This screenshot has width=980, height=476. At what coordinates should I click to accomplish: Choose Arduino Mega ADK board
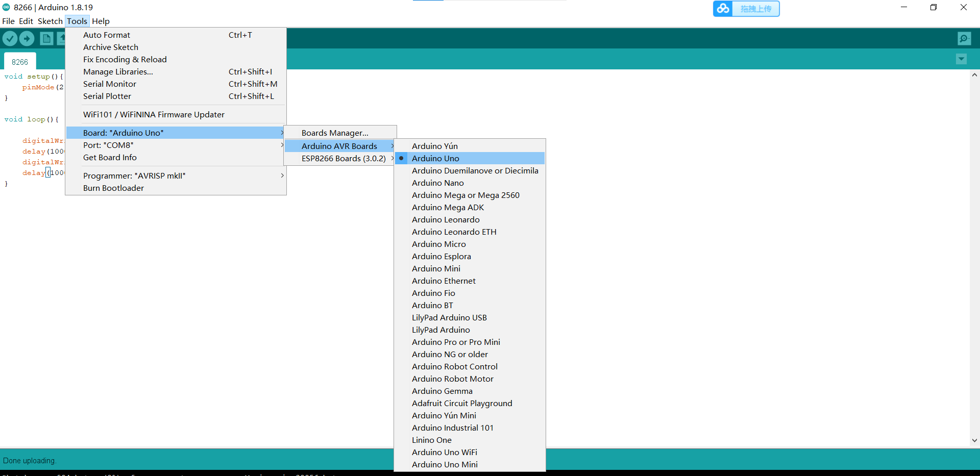(x=470, y=207)
